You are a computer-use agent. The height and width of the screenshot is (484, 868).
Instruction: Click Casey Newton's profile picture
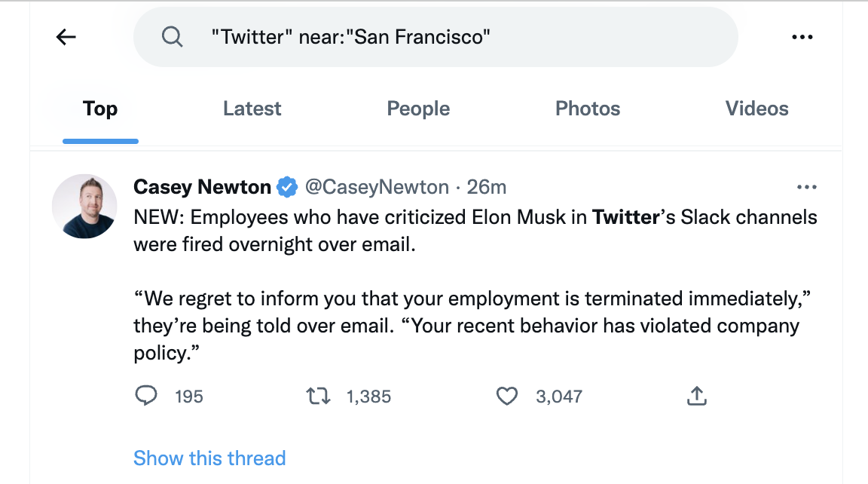pyautogui.click(x=84, y=207)
